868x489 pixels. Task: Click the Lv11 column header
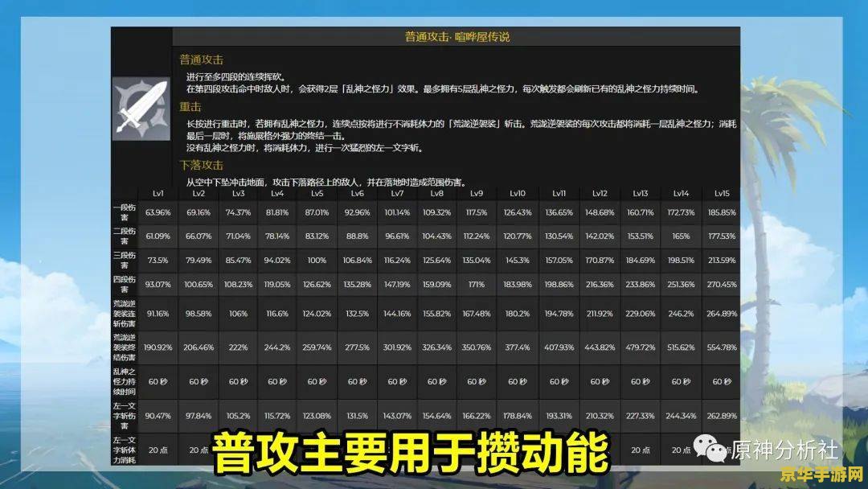559,193
